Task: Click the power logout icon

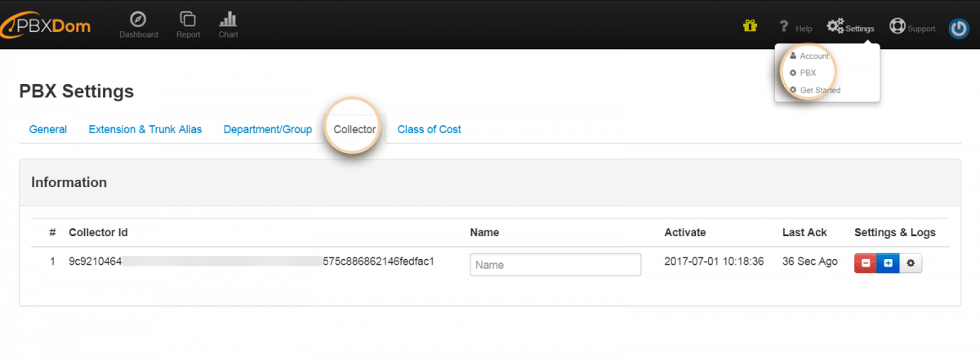Action: click(x=958, y=28)
